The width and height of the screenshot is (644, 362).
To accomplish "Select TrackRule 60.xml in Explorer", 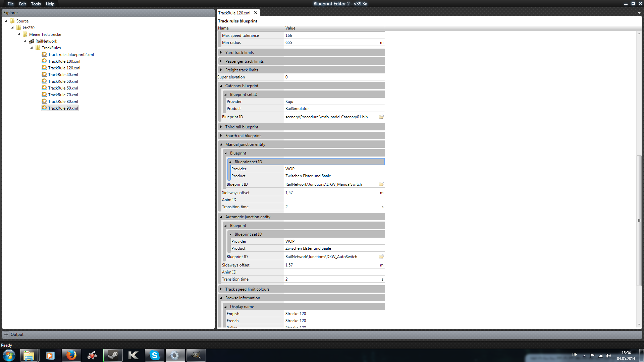I will (63, 88).
